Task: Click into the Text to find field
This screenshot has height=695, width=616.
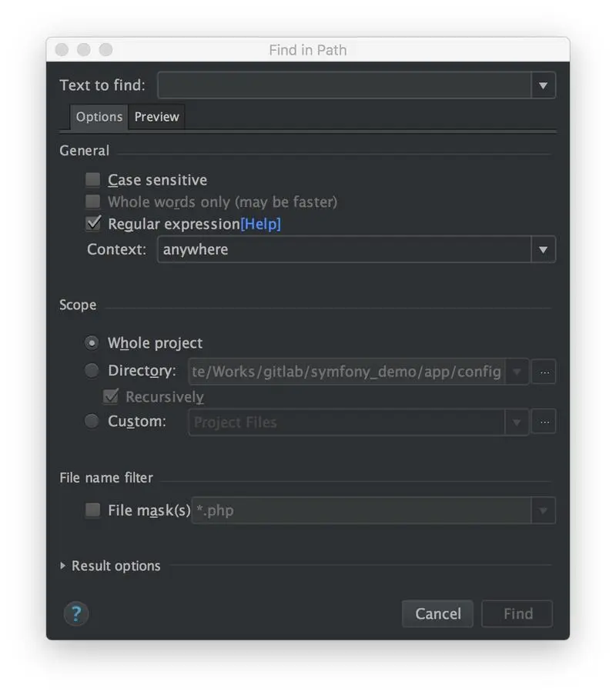Action: (344, 85)
